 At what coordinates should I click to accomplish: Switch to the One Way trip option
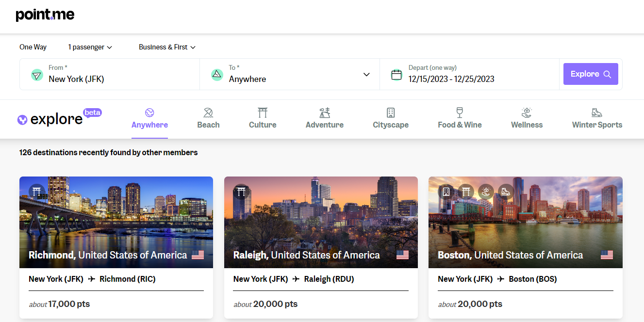(33, 47)
